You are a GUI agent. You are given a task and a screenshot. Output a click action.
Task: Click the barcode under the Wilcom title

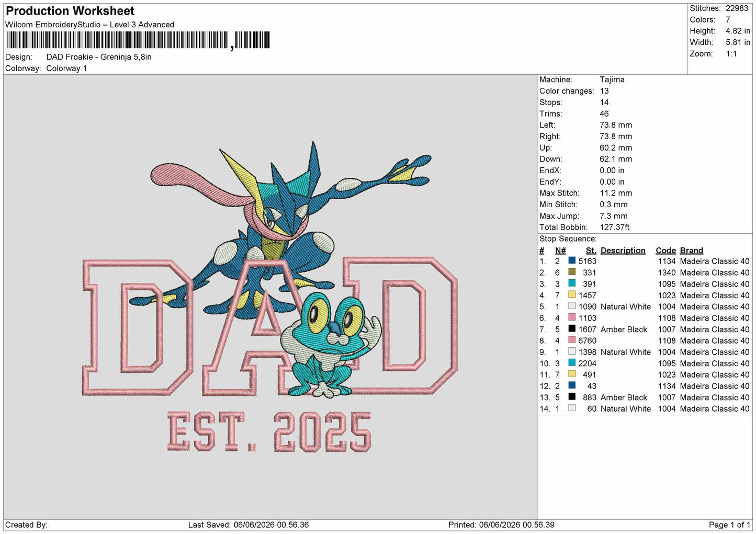pyautogui.click(x=138, y=40)
